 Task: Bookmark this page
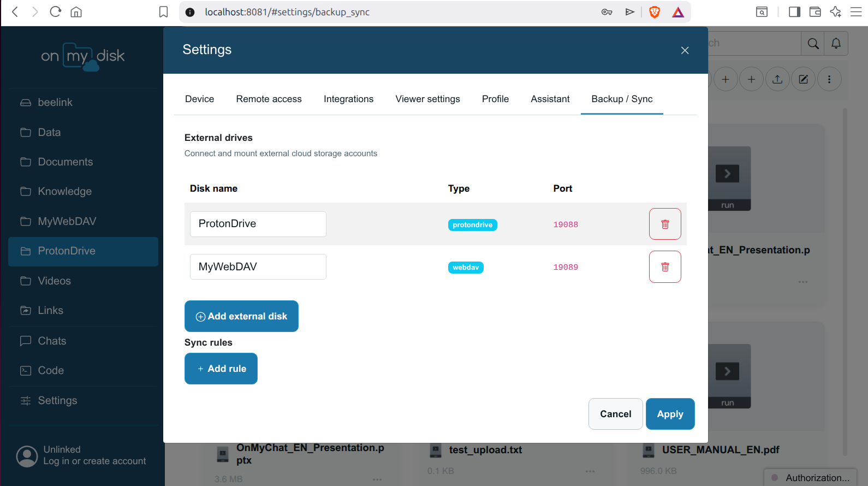click(x=163, y=12)
